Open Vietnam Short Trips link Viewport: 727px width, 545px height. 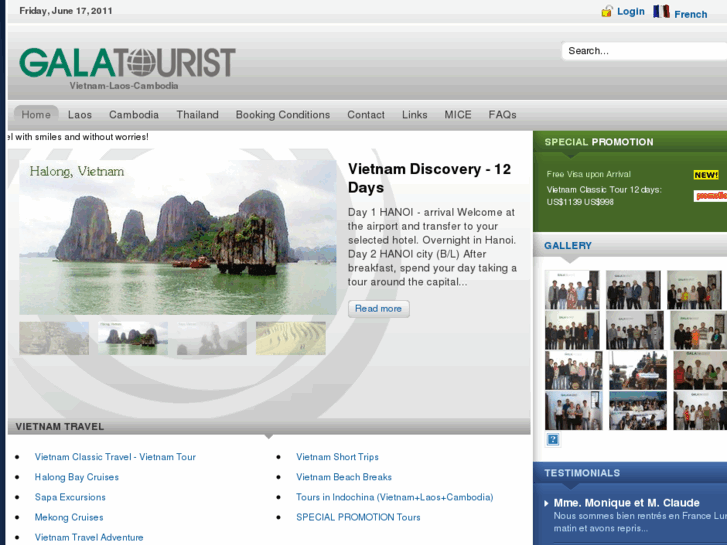pos(337,457)
